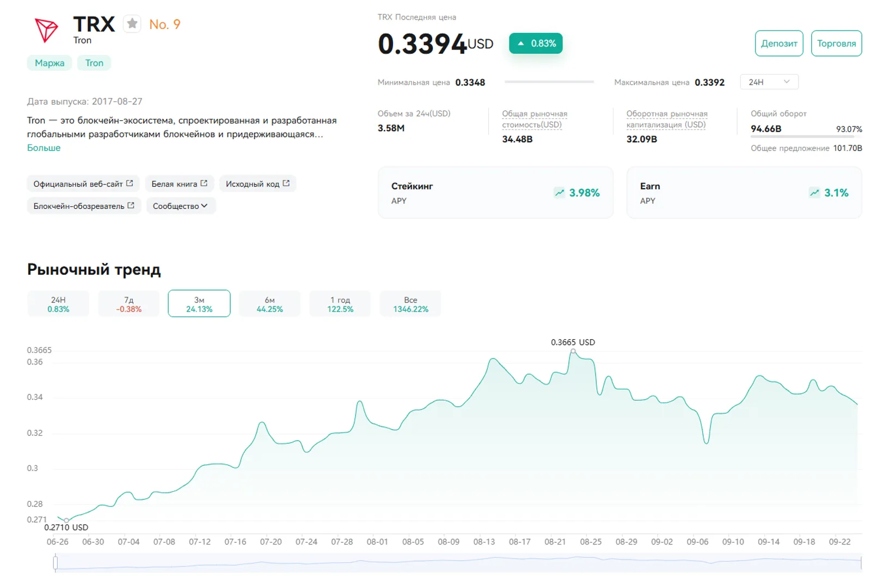Open the Исходный код link
This screenshot has height=588, width=871.
point(258,183)
